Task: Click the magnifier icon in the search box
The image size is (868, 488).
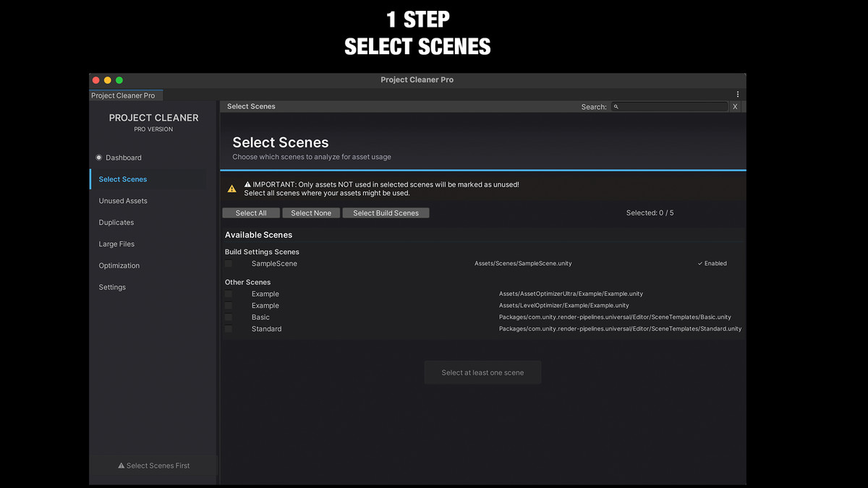Action: tap(616, 106)
